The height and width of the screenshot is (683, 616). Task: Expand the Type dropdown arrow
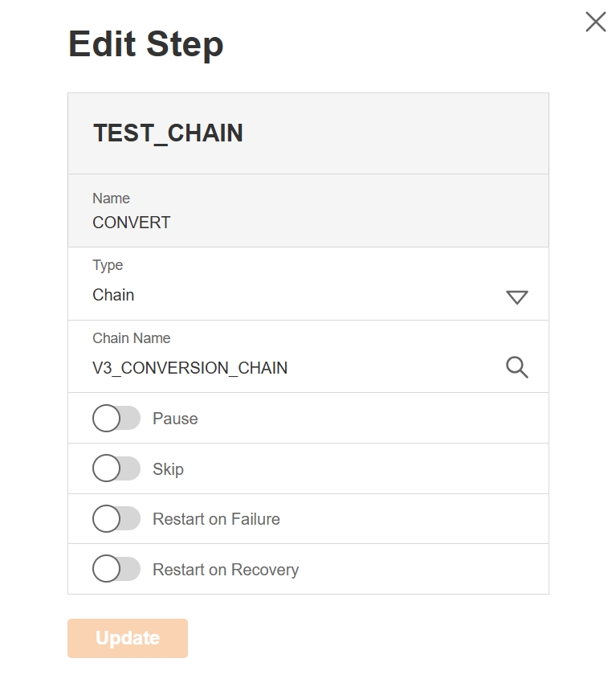click(x=517, y=297)
